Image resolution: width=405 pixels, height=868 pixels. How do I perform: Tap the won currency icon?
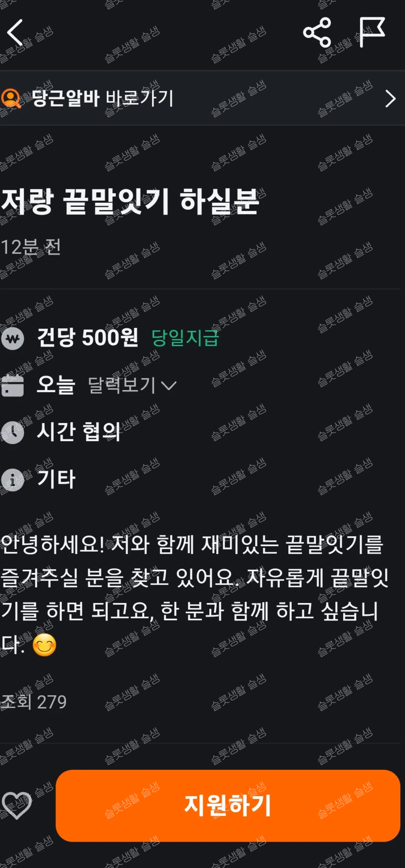[13, 338]
